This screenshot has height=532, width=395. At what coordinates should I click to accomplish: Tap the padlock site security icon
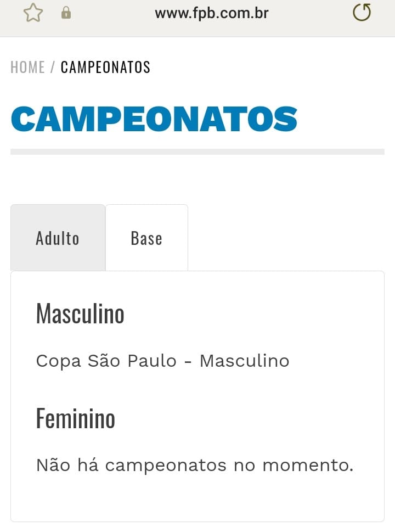(x=66, y=13)
